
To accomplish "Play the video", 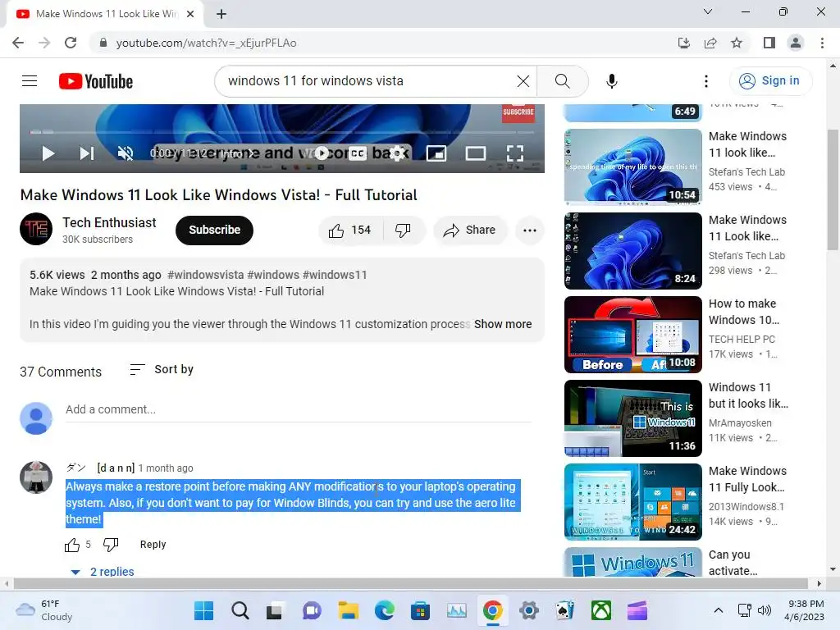I will pos(48,153).
